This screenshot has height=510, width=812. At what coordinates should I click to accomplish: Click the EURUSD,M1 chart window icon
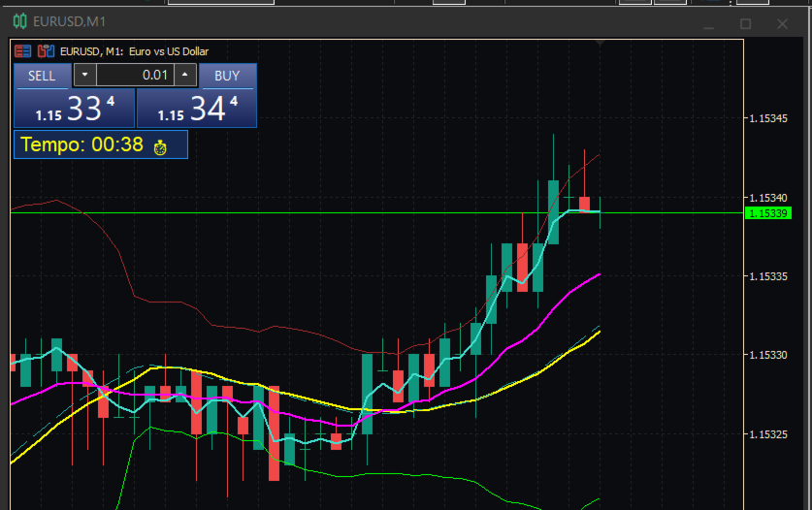19,21
